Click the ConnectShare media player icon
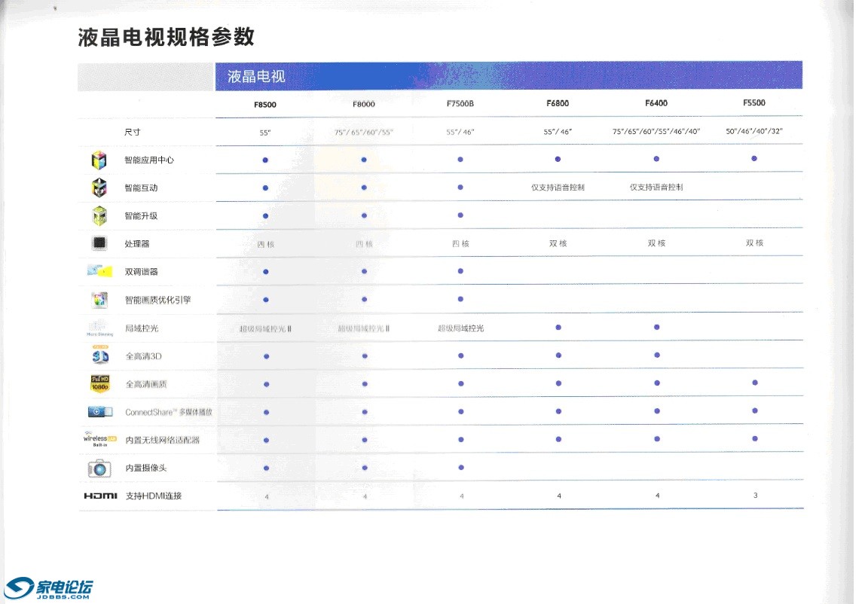The image size is (868, 604). (100, 412)
